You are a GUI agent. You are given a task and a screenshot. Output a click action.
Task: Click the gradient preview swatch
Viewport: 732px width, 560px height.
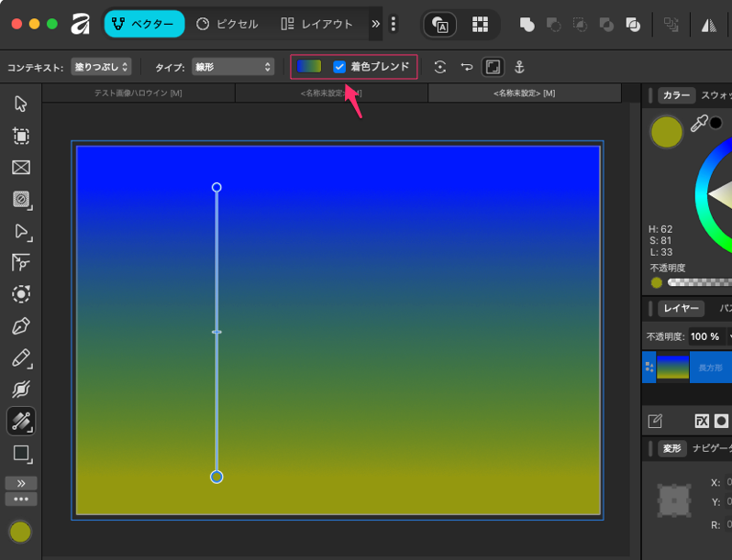coord(309,67)
